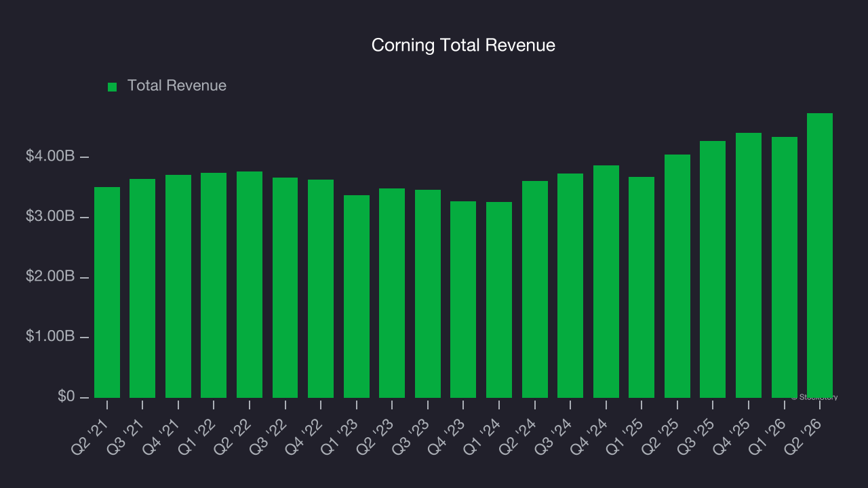
Task: Select the Q3 '21 revenue bar
Action: click(142, 288)
